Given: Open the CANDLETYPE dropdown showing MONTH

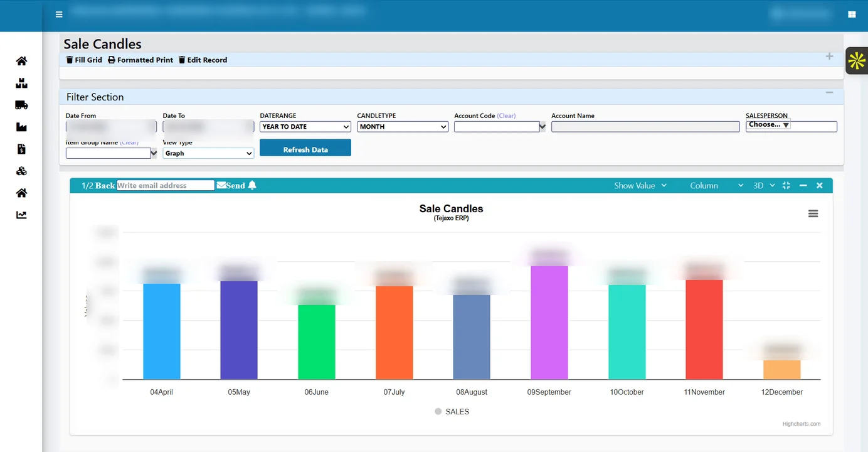Looking at the screenshot, I should point(403,127).
